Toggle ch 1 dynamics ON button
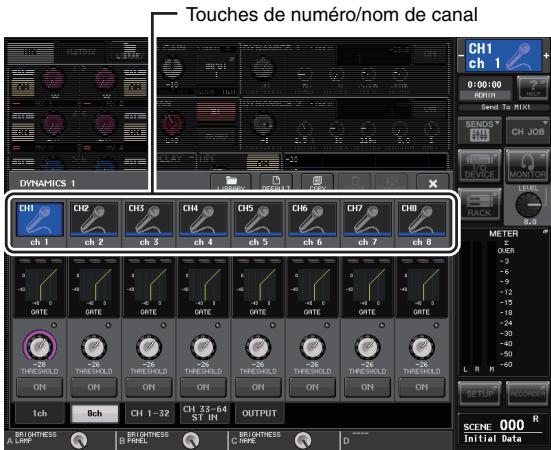Screen dimensions: 551x450 [x=39, y=387]
